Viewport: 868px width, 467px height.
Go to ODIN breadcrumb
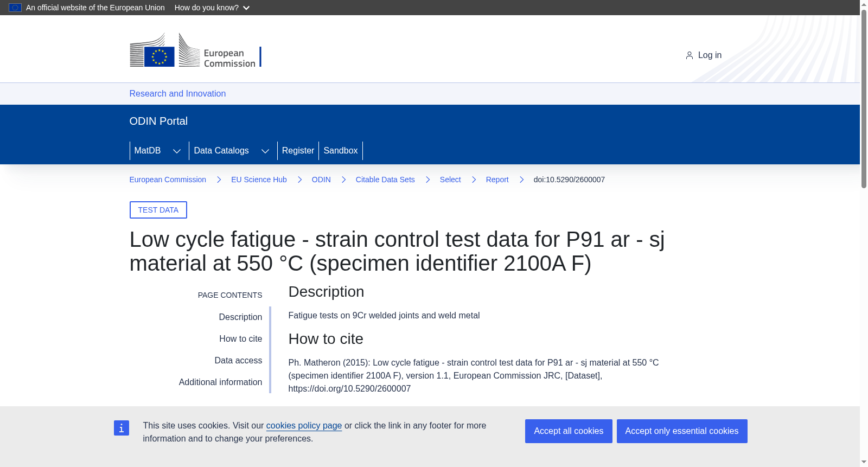(x=321, y=180)
